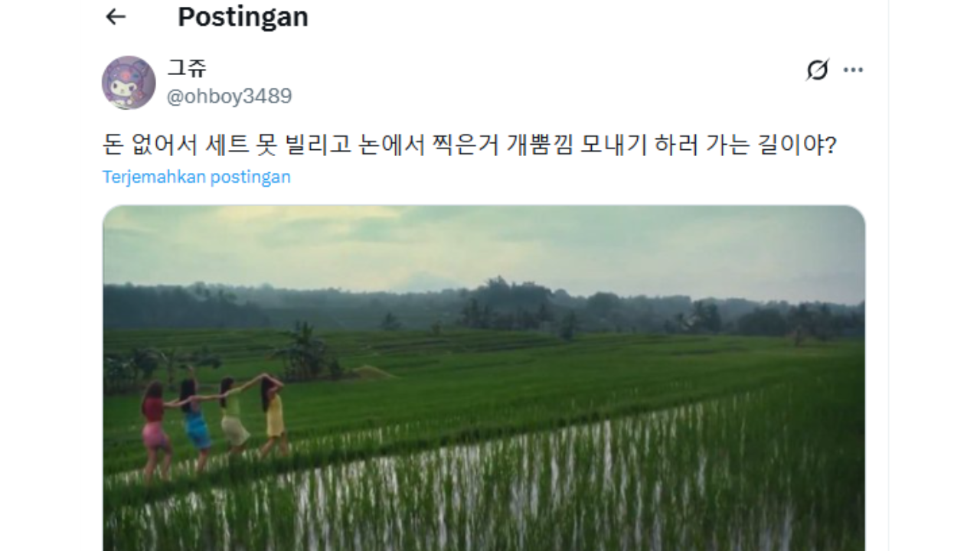Click the Terjemahkan postingan link
980x551 pixels.
[x=197, y=177]
